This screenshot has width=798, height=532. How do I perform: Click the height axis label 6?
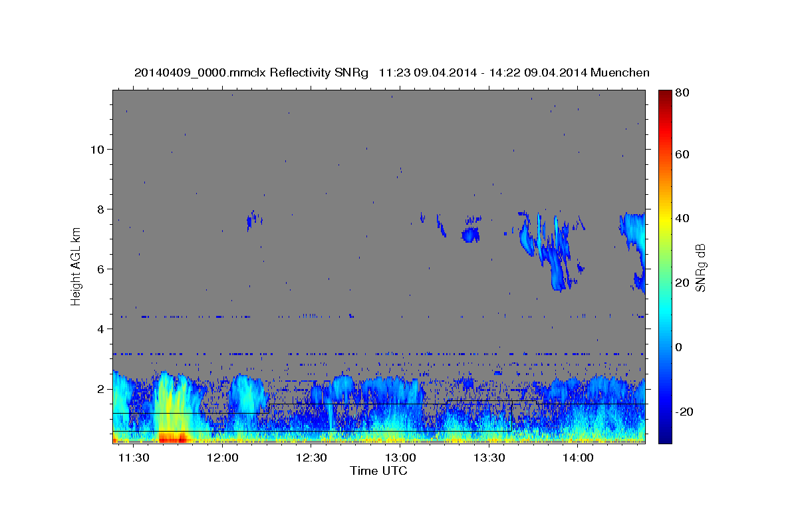(100, 269)
